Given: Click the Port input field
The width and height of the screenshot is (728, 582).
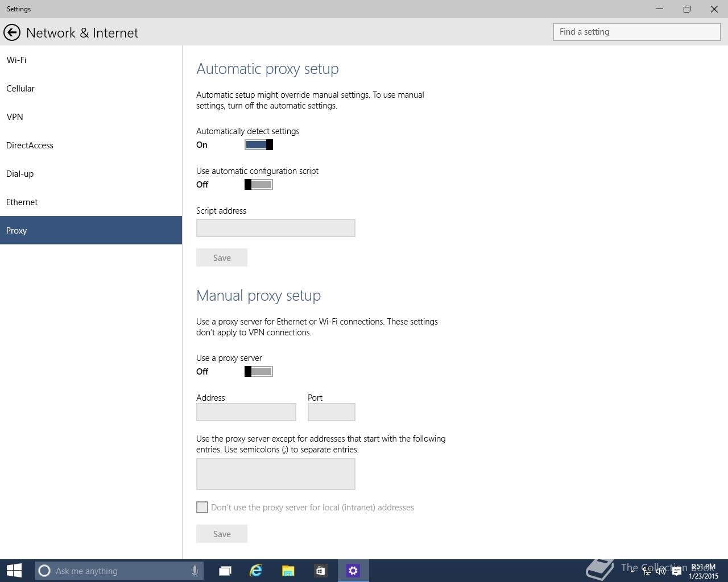Looking at the screenshot, I should pos(332,412).
